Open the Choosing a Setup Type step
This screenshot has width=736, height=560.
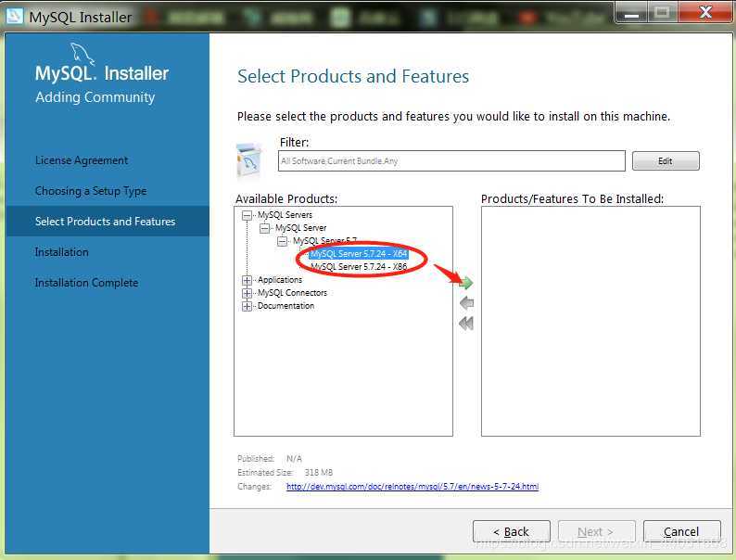pos(91,191)
